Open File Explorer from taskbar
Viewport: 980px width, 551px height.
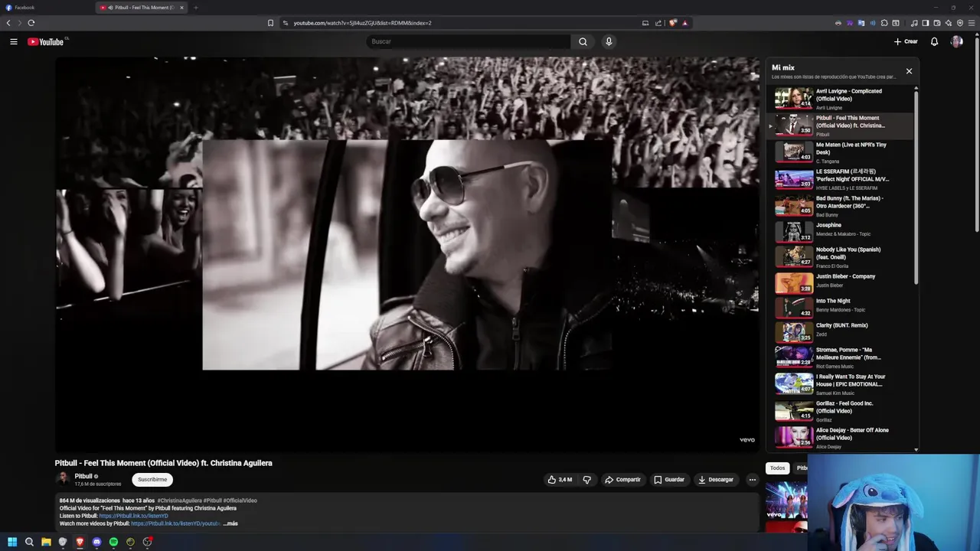46,542
